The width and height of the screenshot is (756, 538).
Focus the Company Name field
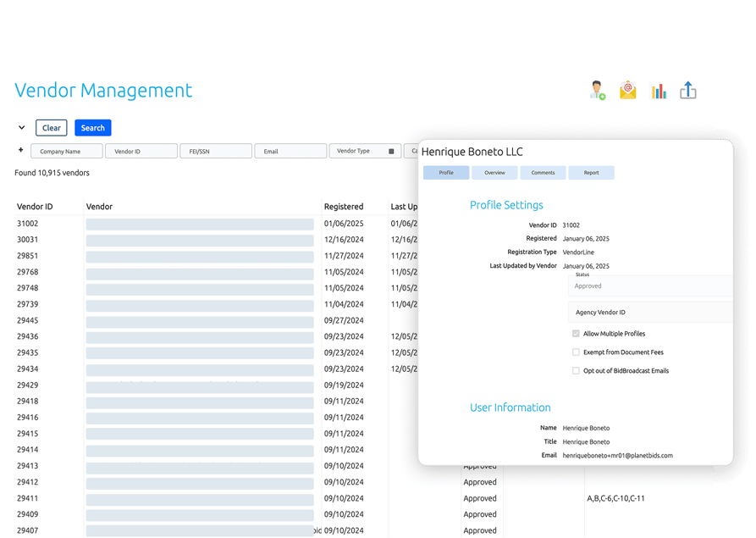pos(67,151)
